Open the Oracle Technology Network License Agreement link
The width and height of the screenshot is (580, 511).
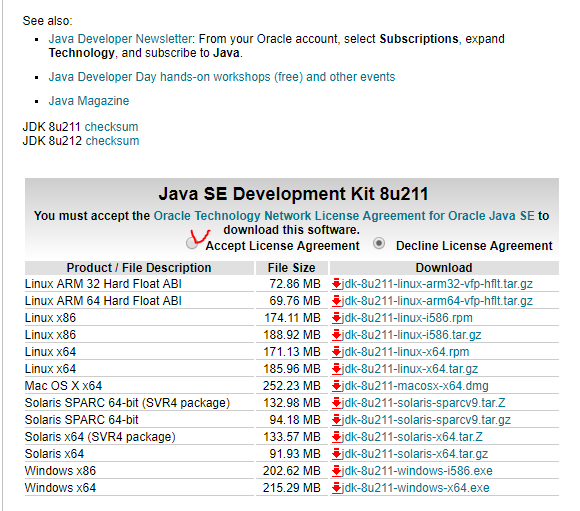click(x=344, y=216)
